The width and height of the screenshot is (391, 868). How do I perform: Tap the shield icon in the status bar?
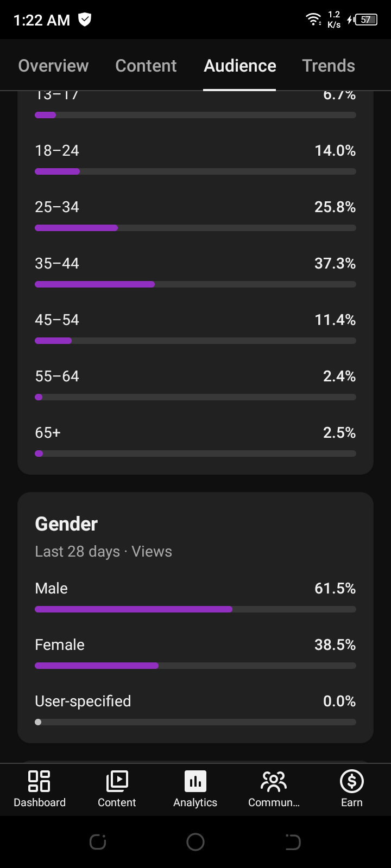click(85, 20)
